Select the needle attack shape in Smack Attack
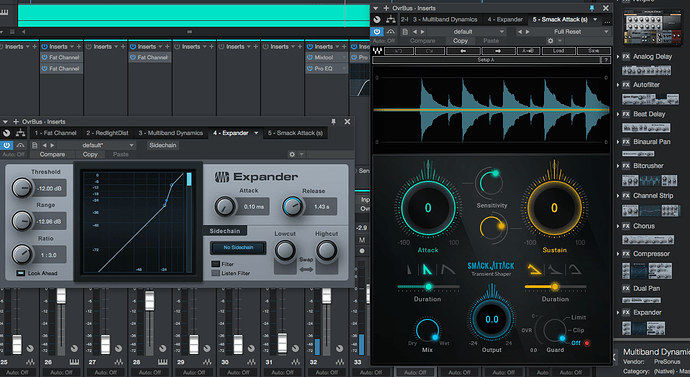This screenshot has height=377, width=690. point(410,269)
